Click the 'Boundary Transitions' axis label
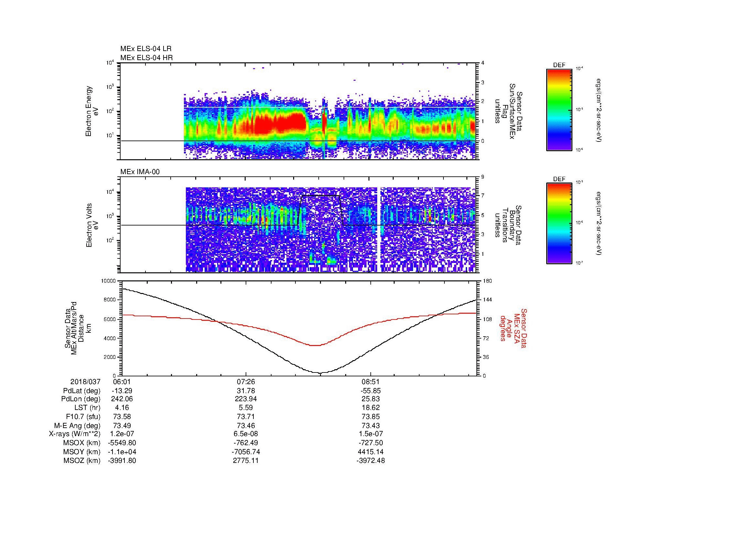Viewport: 756px width, 534px height. pos(508,225)
